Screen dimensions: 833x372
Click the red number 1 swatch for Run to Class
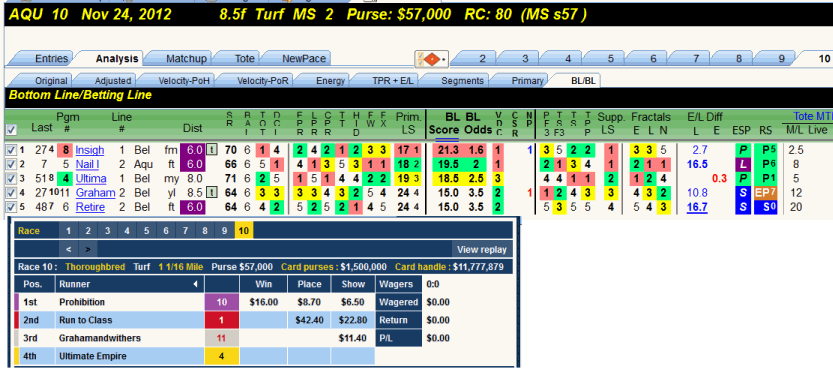[222, 320]
